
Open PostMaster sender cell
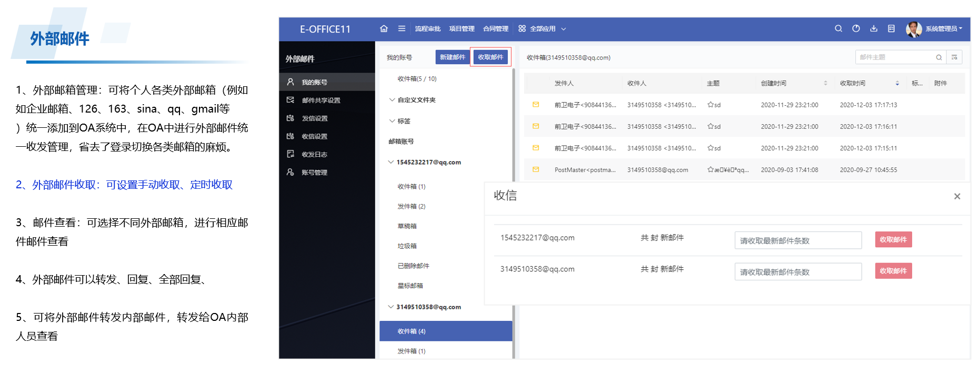[x=585, y=170]
